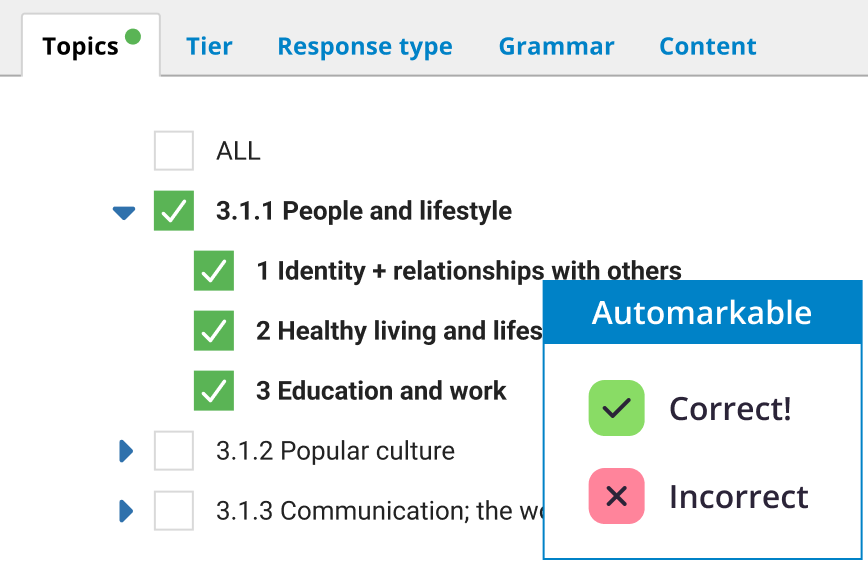This screenshot has width=868, height=580.
Task: Switch to the Tier tab
Action: coord(209,47)
